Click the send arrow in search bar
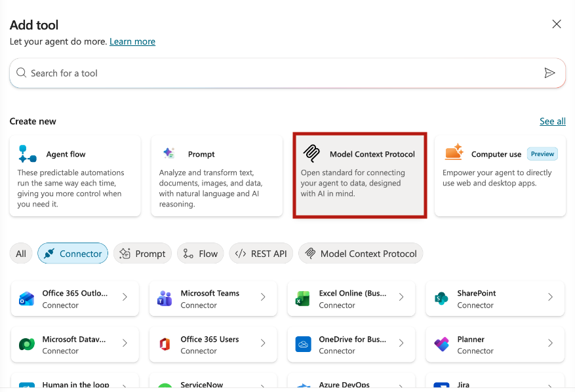The image size is (575, 392). point(549,73)
